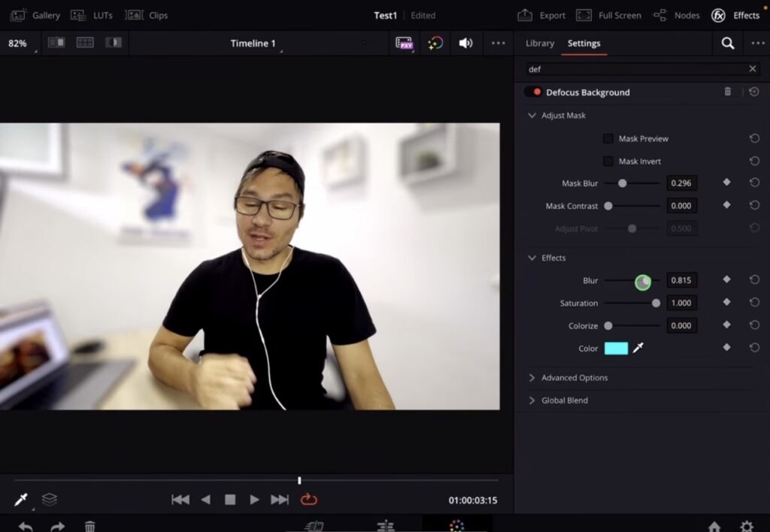The width and height of the screenshot is (770, 532).
Task: Collapse the Adjust Mask section
Action: point(532,115)
